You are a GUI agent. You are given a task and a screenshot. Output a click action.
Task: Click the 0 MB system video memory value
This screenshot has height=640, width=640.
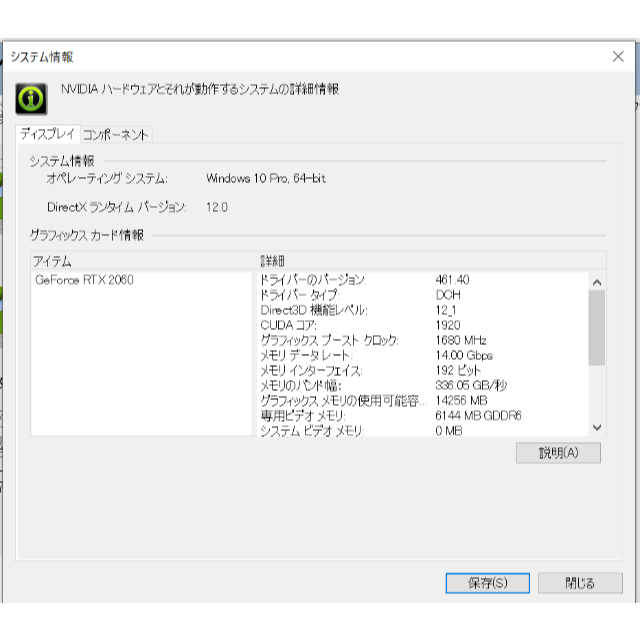click(449, 431)
